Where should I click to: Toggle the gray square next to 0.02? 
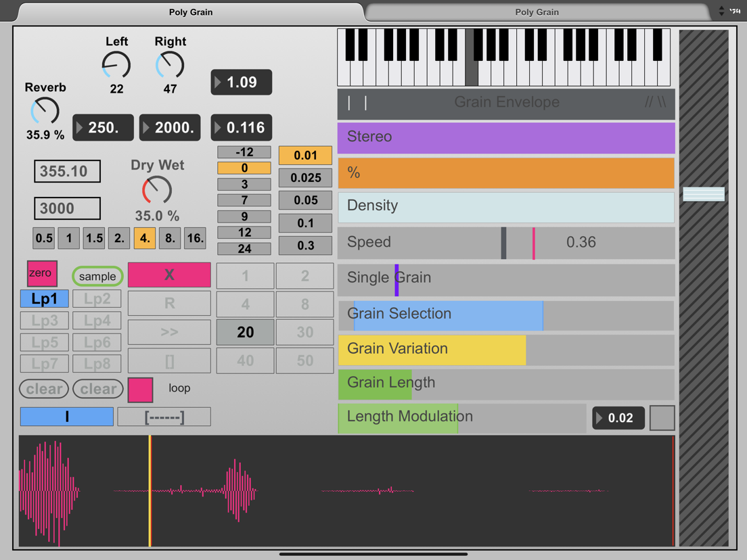662,418
